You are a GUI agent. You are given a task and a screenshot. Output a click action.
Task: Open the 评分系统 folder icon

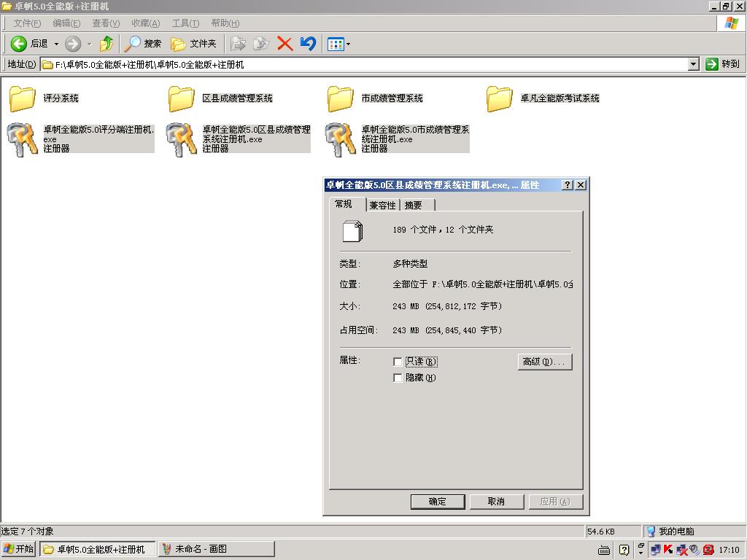(22, 98)
